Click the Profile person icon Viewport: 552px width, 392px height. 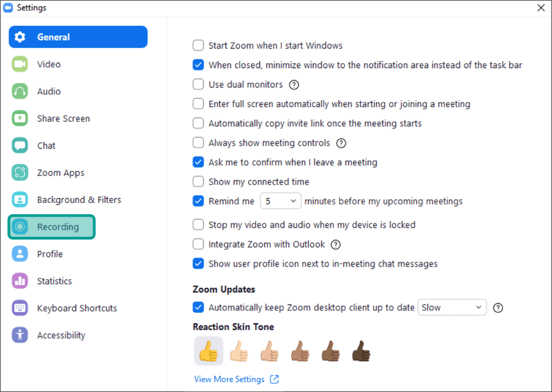point(20,254)
